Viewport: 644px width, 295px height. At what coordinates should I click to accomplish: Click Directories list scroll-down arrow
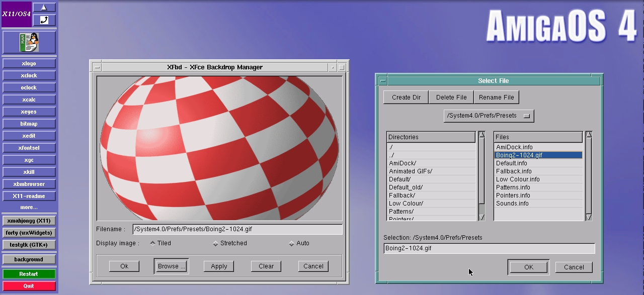(x=481, y=217)
